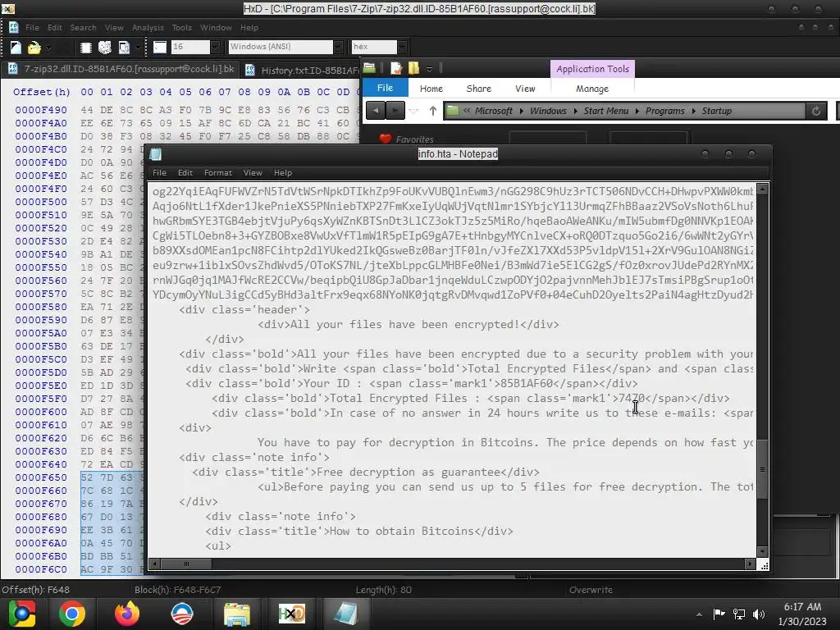Open the character set dropdown arrow
840x630 pixels.
tap(338, 47)
